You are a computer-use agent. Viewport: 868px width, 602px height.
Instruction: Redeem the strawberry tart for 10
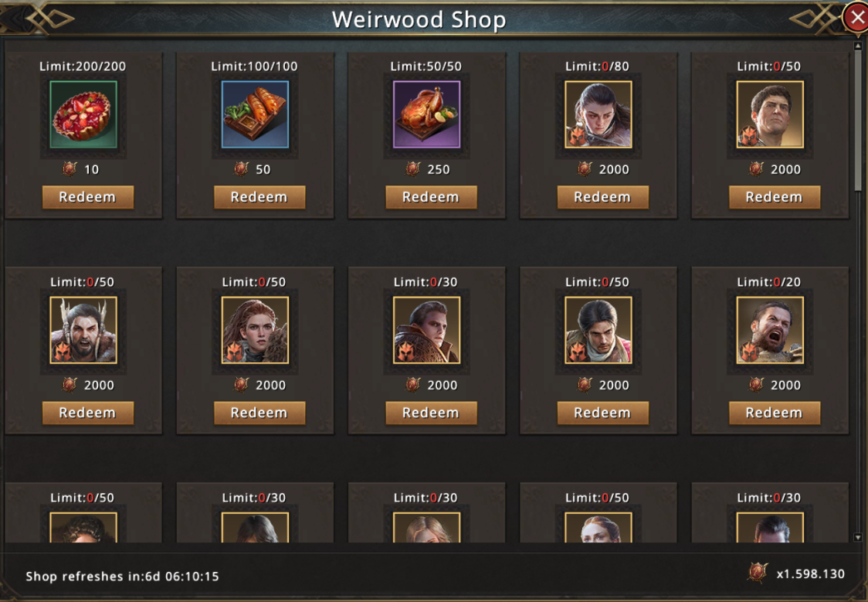coord(88,197)
